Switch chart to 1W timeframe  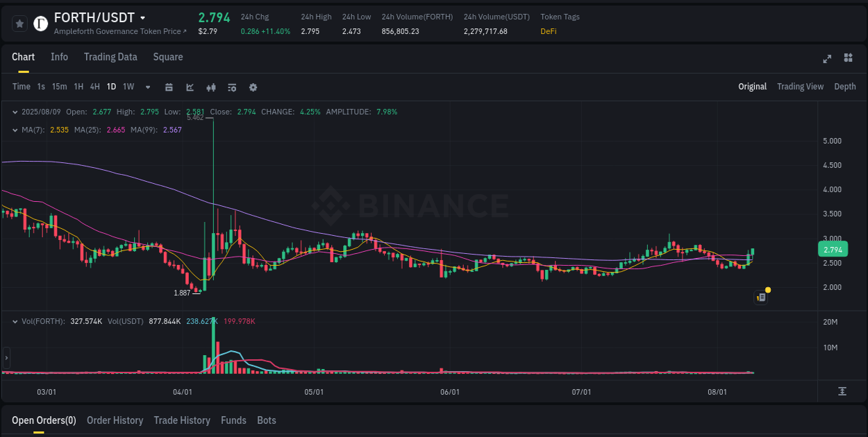(x=128, y=87)
